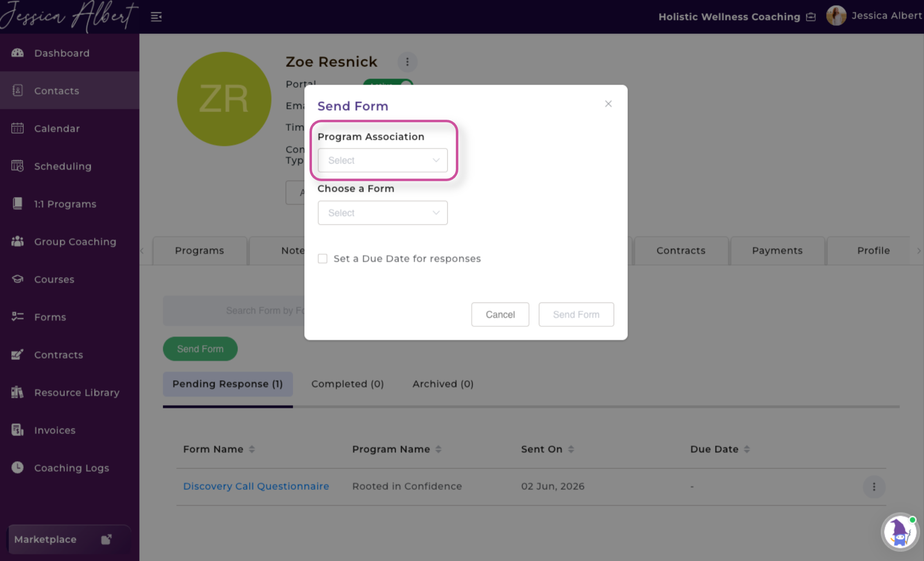Close the Send Form dialog

(x=608, y=104)
